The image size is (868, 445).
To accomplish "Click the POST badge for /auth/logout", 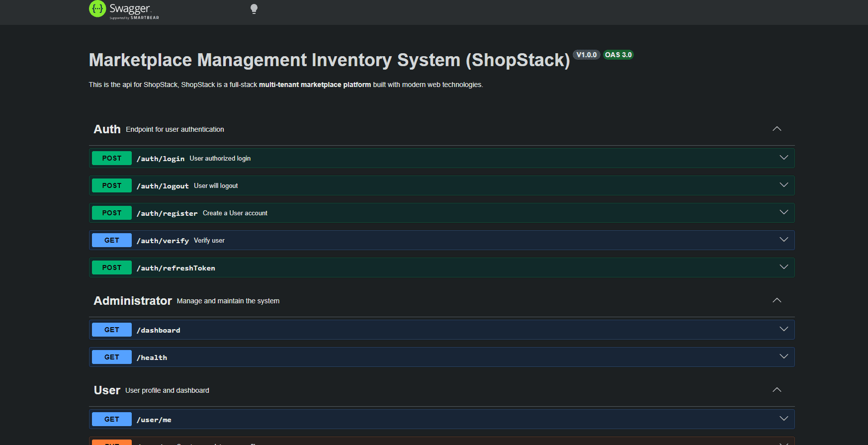I will 112,185.
